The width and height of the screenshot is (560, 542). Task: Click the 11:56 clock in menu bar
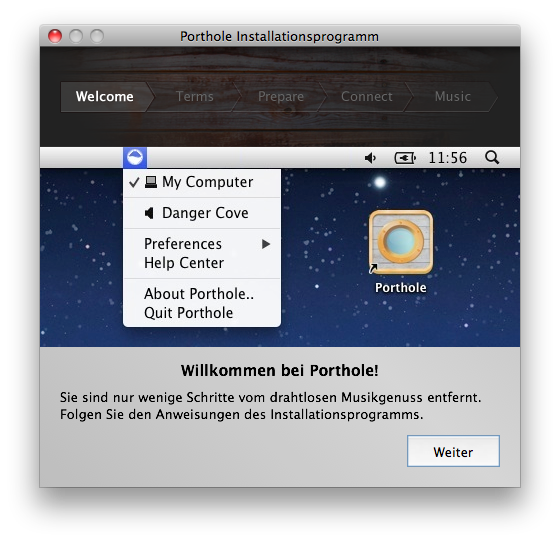click(x=448, y=157)
